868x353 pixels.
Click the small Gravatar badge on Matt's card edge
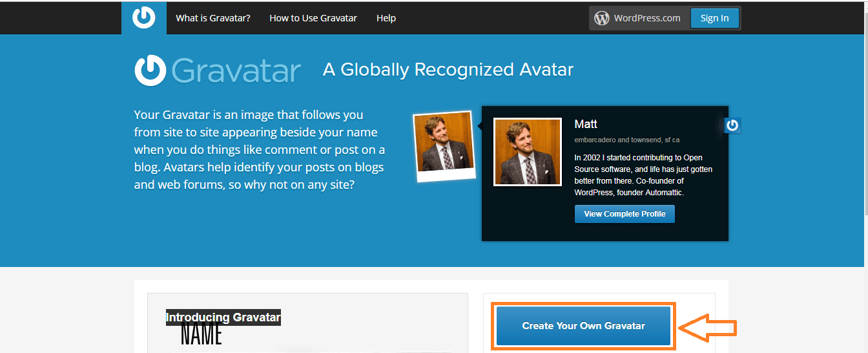732,125
